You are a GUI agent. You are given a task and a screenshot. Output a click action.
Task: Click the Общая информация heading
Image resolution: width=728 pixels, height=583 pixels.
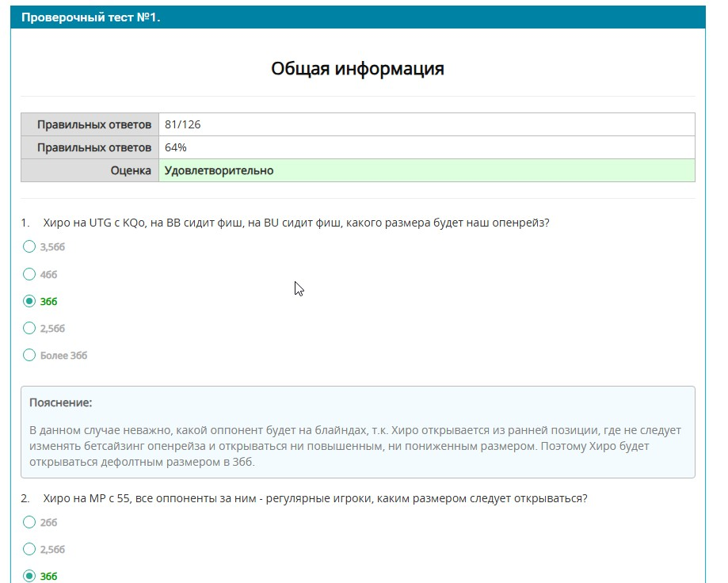coord(357,69)
